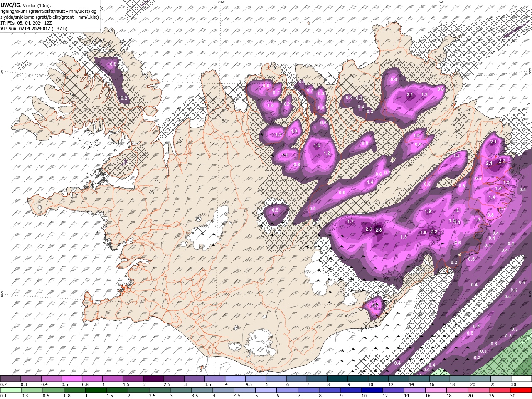Select darkest green rain swatch between 1 and 1.5
The width and height of the screenshot is (532, 399).
pyautogui.click(x=96, y=390)
